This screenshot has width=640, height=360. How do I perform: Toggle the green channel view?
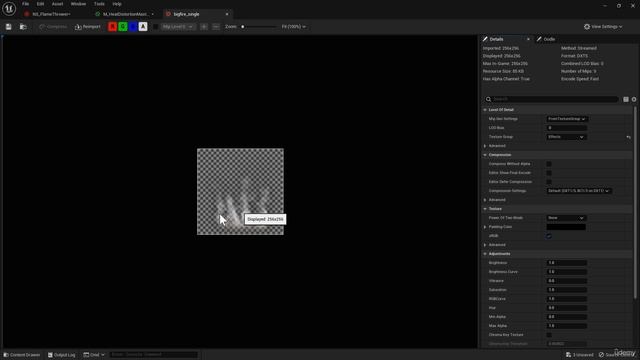tap(122, 27)
